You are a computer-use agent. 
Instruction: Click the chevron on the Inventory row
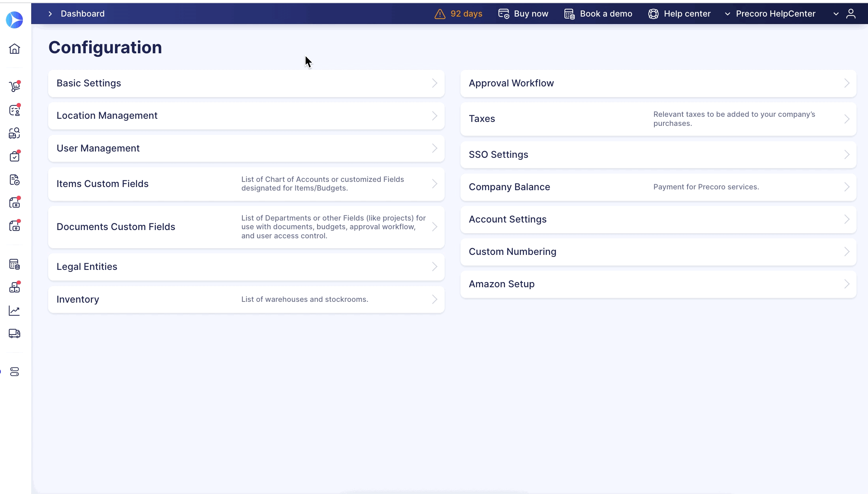pyautogui.click(x=434, y=299)
